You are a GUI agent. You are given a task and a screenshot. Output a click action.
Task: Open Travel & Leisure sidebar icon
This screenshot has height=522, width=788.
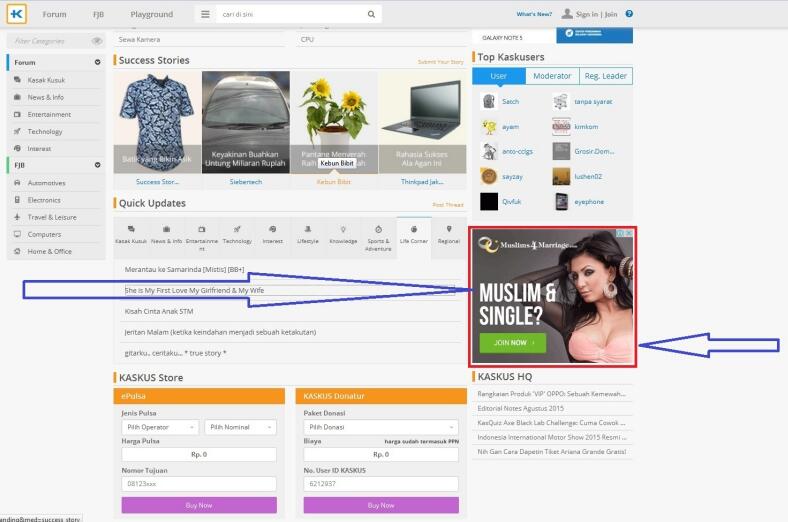(17, 217)
